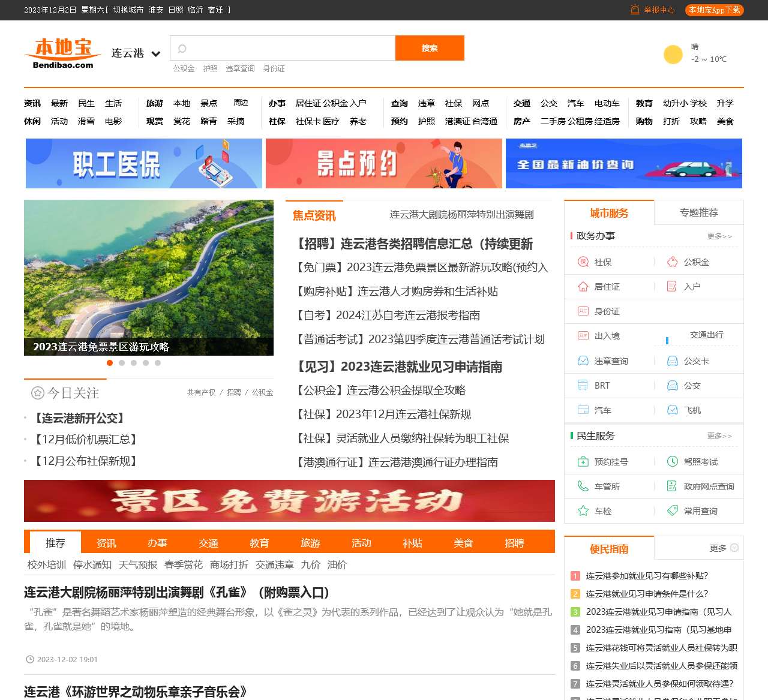Select the 公交卡 bus icon
Viewport: 768px width, 700px height.
pyautogui.click(x=673, y=361)
